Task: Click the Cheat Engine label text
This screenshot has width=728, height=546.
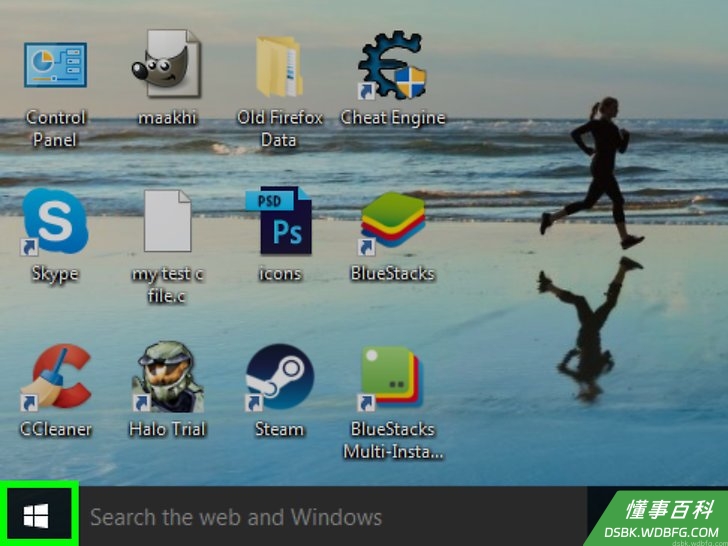Action: point(393,118)
